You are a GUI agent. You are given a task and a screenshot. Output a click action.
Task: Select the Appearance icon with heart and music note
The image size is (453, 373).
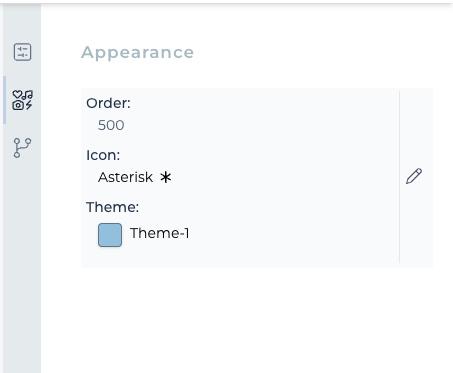22,100
